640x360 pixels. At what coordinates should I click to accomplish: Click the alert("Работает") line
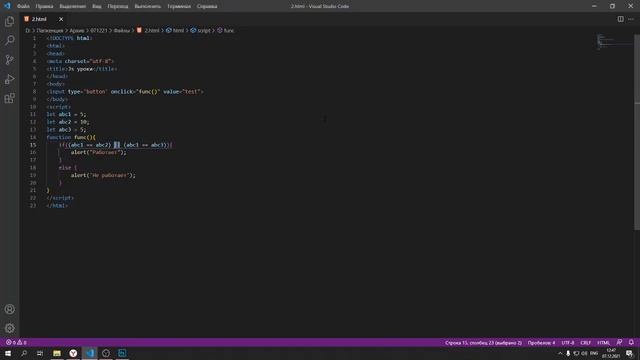coord(98,152)
